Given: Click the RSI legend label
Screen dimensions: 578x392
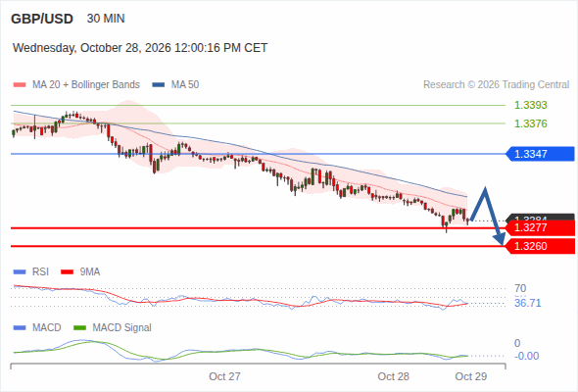Looking at the screenshot, I should [x=40, y=272].
